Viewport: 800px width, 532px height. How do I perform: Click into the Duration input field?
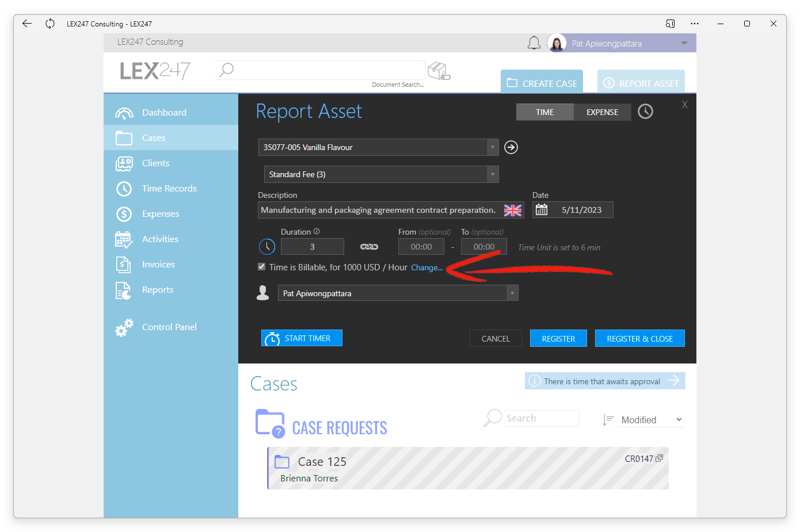point(313,247)
